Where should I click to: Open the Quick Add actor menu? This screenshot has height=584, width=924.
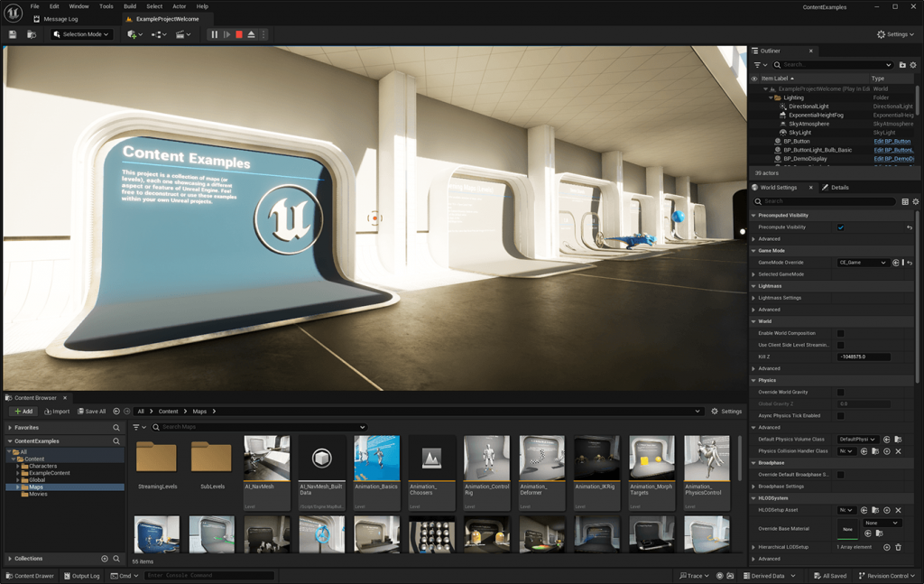click(x=133, y=34)
